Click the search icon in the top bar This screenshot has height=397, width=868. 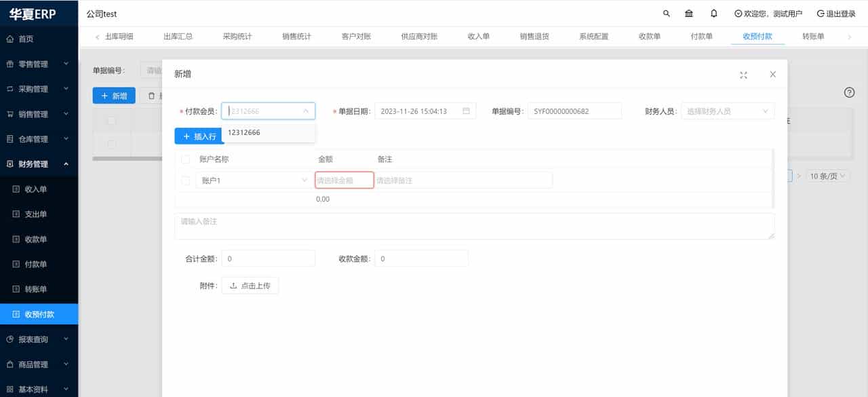665,13
